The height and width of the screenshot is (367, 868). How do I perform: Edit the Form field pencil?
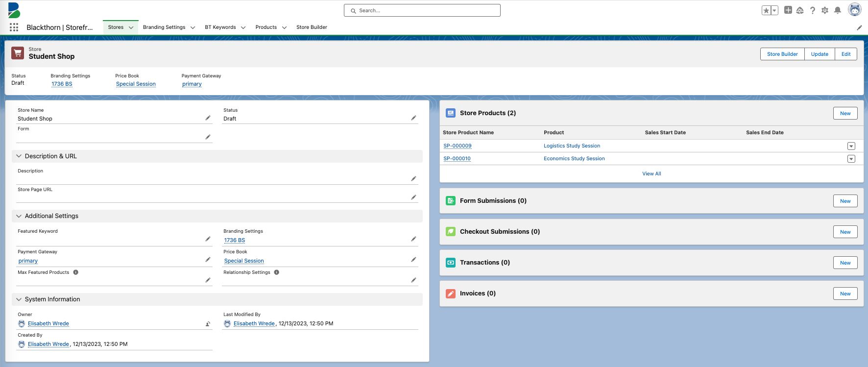208,137
